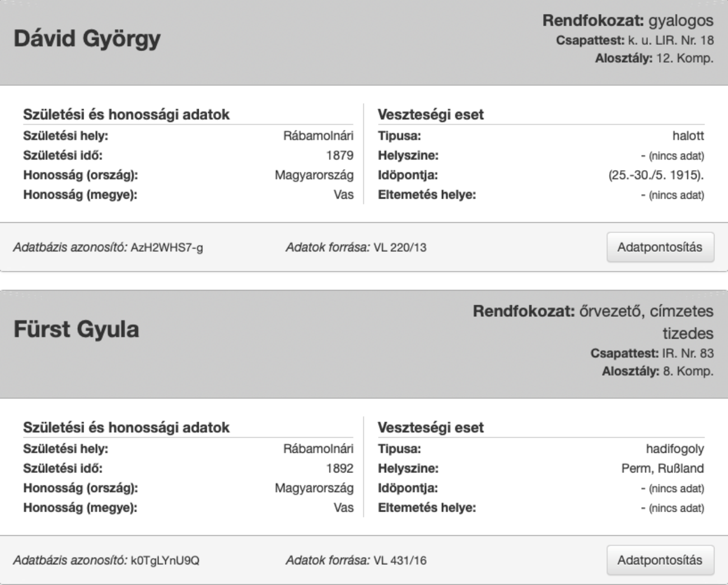This screenshot has height=585, width=728.
Task: Select the Dávid György name heading
Action: [x=87, y=39]
